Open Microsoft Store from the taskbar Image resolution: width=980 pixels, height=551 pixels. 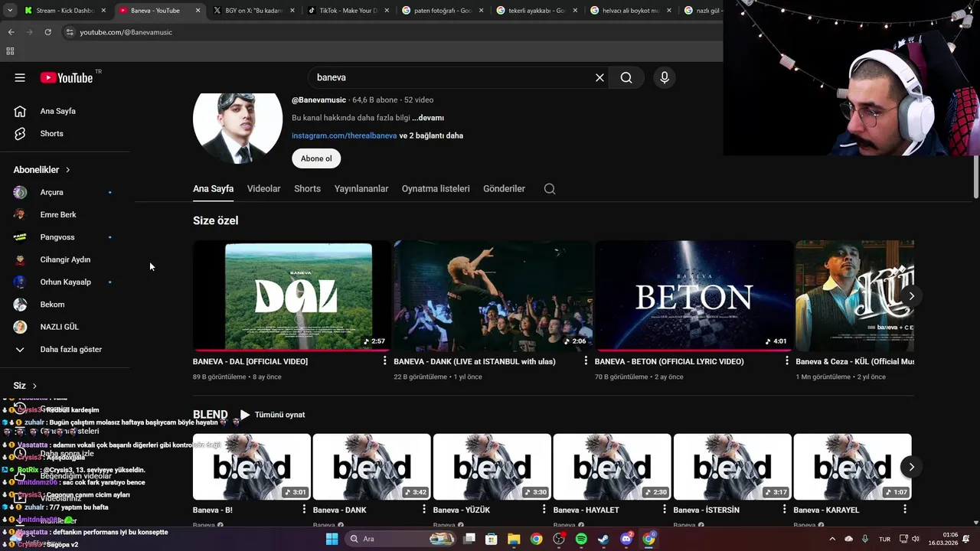point(492,539)
